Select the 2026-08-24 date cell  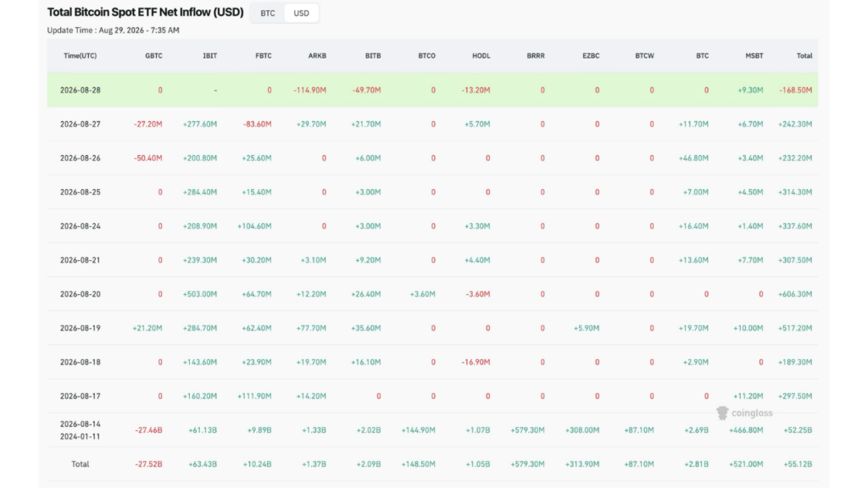81,226
